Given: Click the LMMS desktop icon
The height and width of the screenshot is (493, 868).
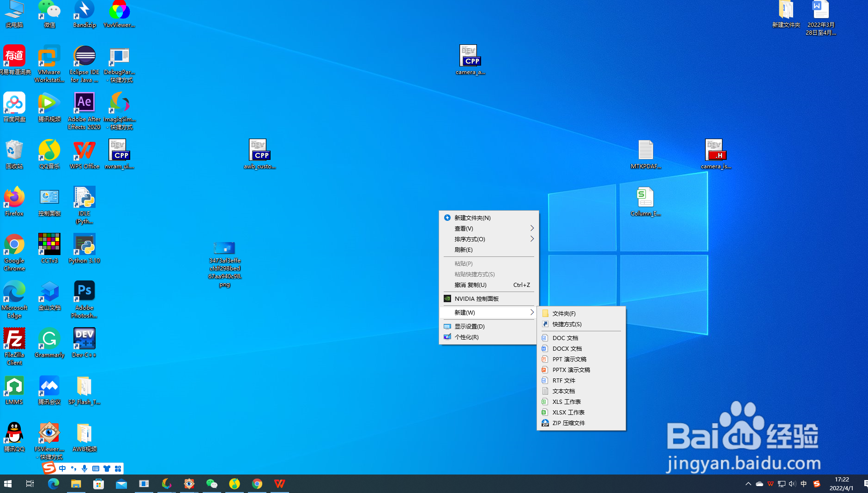Looking at the screenshot, I should click(14, 390).
